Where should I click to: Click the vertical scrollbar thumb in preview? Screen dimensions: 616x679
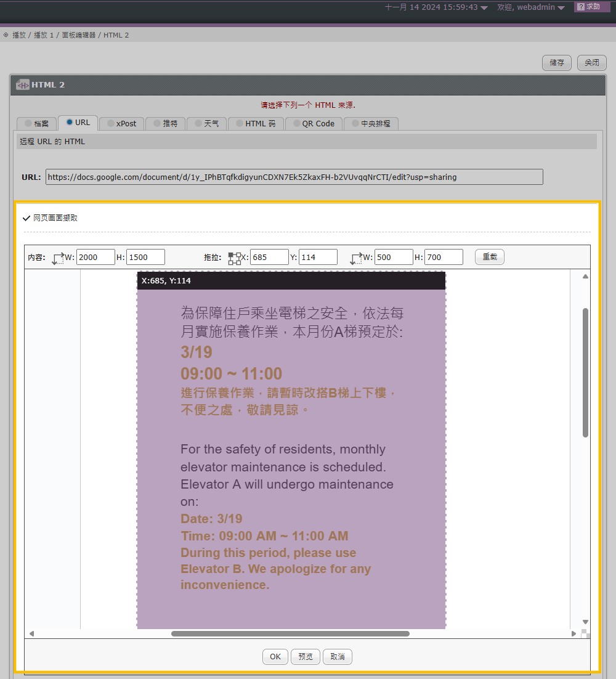[x=585, y=372]
